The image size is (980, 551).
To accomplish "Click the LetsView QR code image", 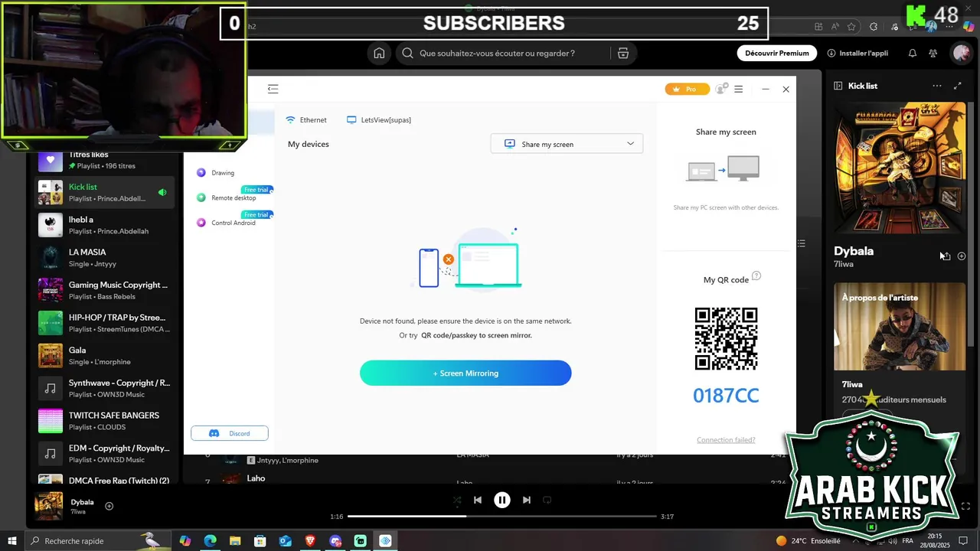I will pos(726,339).
